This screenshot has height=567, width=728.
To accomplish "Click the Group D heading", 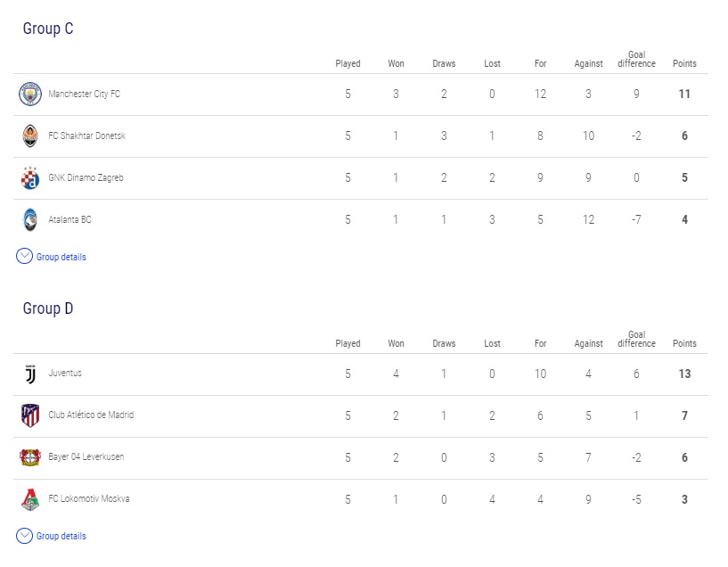I will click(48, 308).
